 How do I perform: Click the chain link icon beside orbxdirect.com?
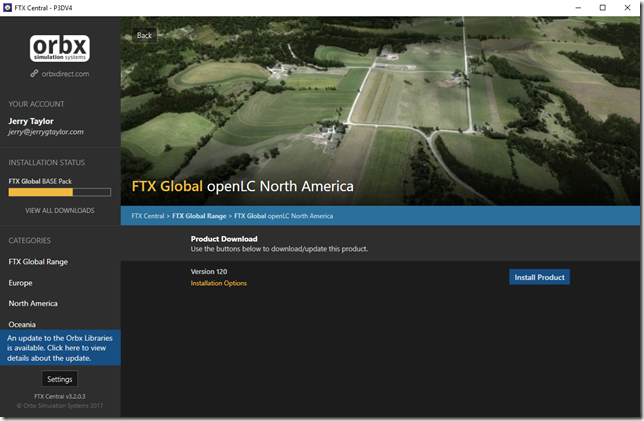pyautogui.click(x=34, y=74)
